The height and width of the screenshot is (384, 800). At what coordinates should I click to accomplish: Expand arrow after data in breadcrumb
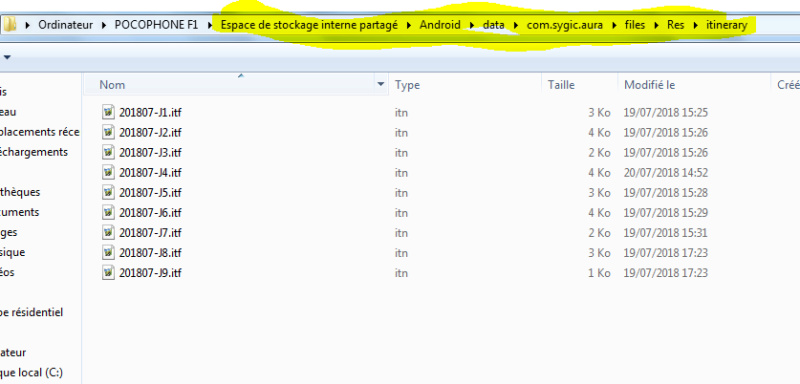516,25
